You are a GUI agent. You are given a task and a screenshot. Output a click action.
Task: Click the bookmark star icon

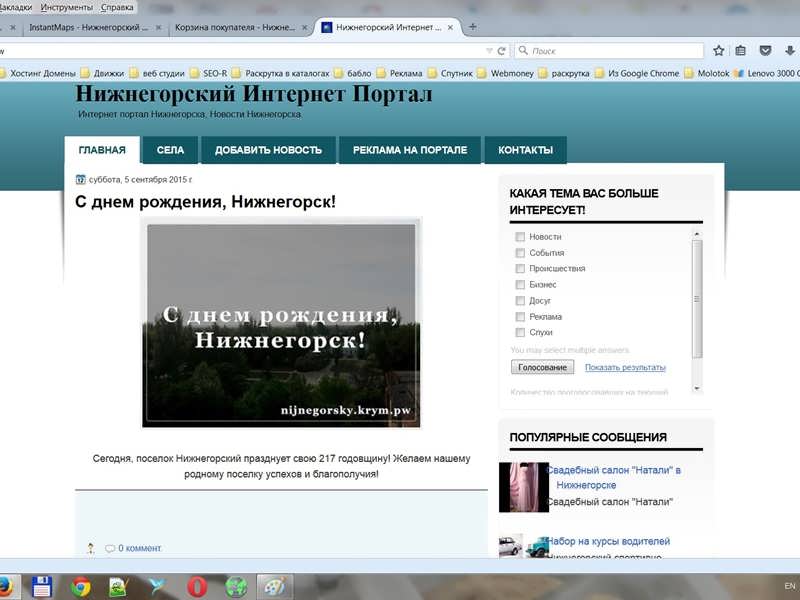(x=719, y=51)
